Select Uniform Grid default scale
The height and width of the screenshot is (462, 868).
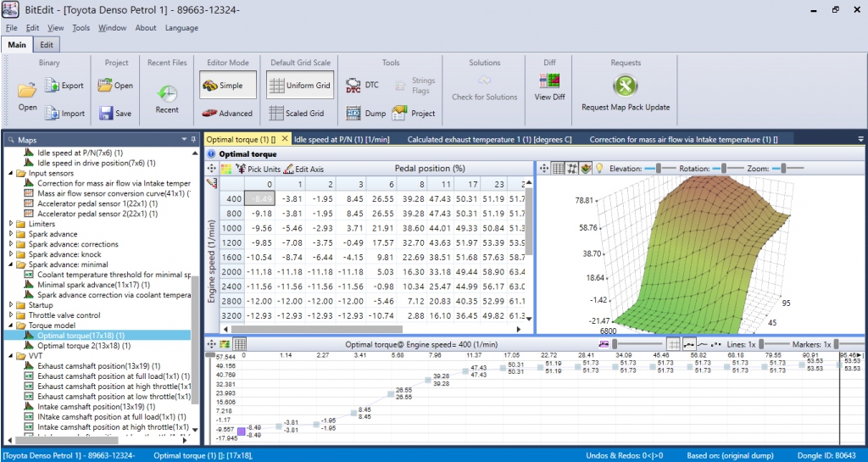(300, 86)
